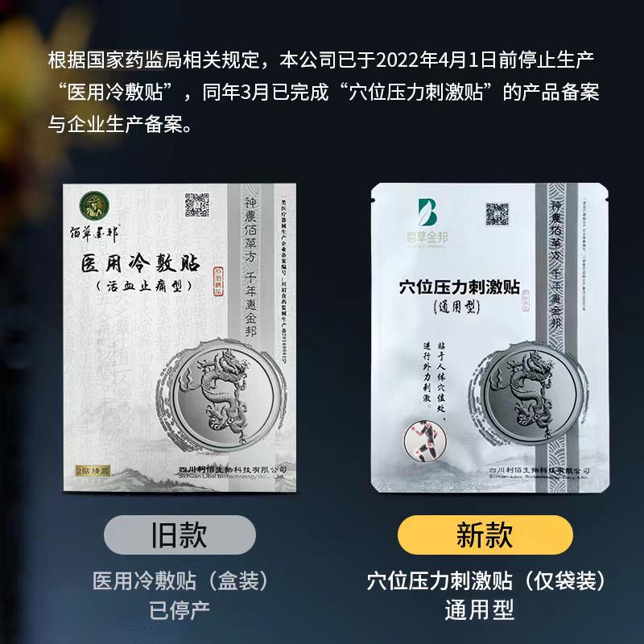Click 医用冷敷贴（盒装）caption text
The width and height of the screenshot is (644, 644).
(180, 580)
